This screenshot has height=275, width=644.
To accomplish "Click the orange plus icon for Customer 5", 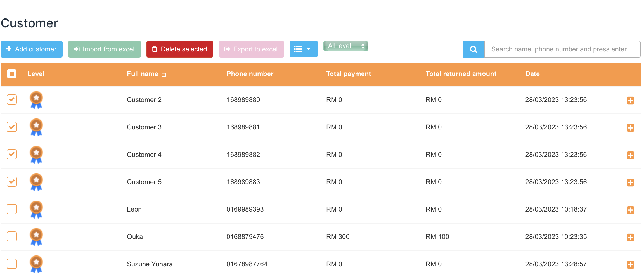I will pyautogui.click(x=630, y=182).
